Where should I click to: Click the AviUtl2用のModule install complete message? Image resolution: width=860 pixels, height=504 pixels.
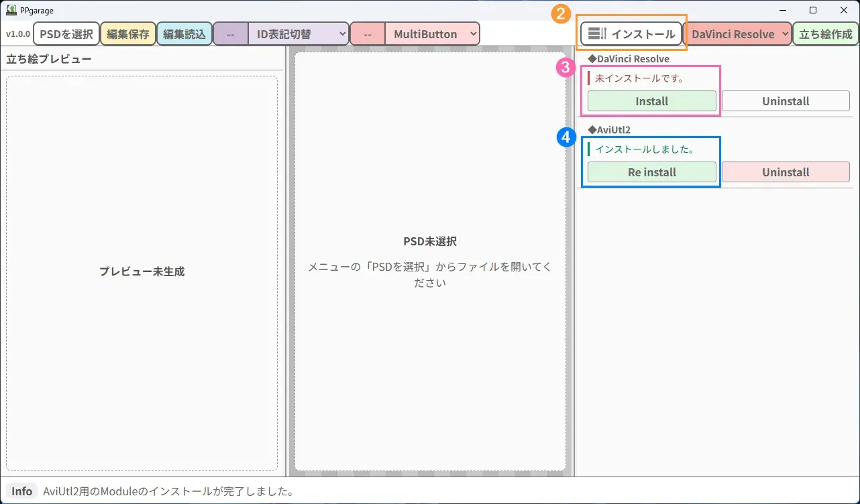168,491
